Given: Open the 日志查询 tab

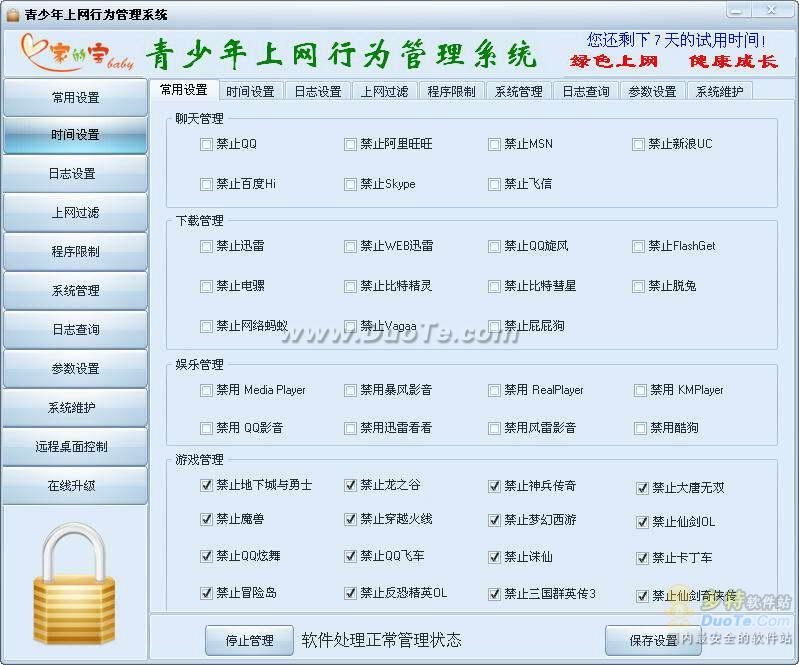Looking at the screenshot, I should pyautogui.click(x=585, y=92).
